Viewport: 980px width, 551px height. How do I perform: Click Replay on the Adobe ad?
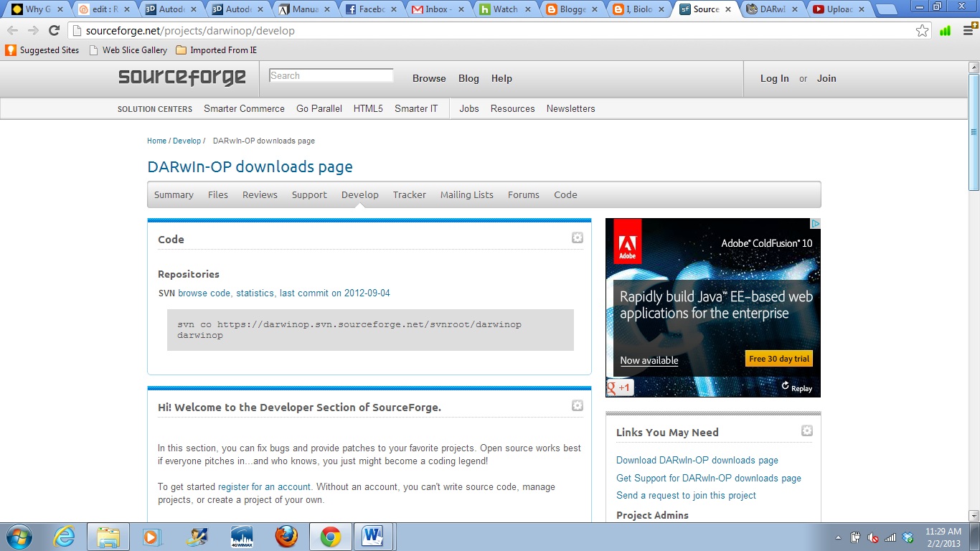click(797, 387)
